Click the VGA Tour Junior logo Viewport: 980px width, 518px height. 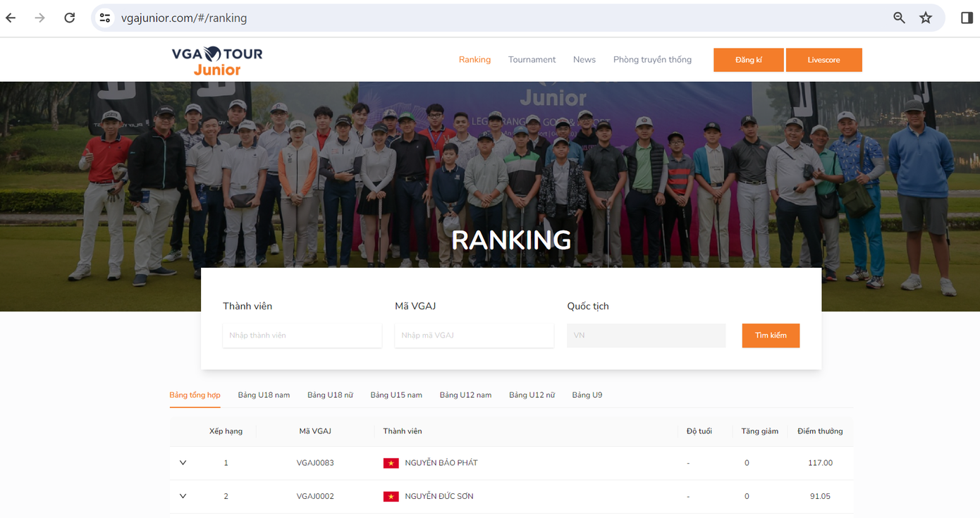[217, 61]
